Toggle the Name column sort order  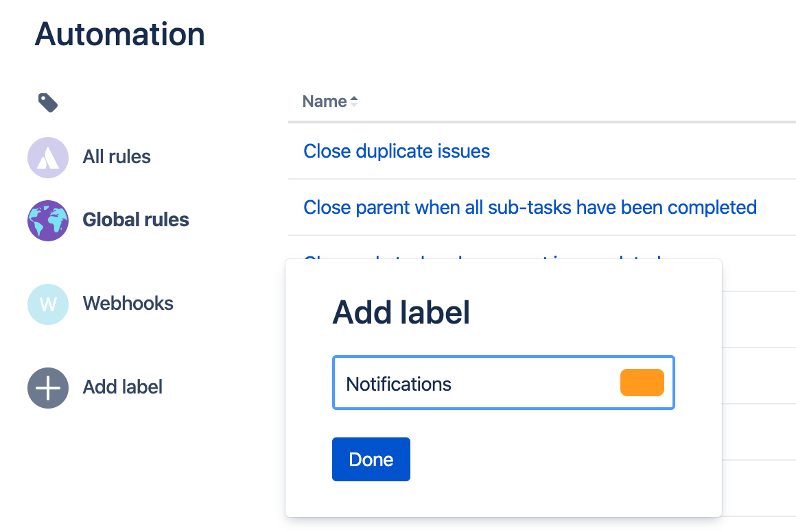pyautogui.click(x=354, y=101)
